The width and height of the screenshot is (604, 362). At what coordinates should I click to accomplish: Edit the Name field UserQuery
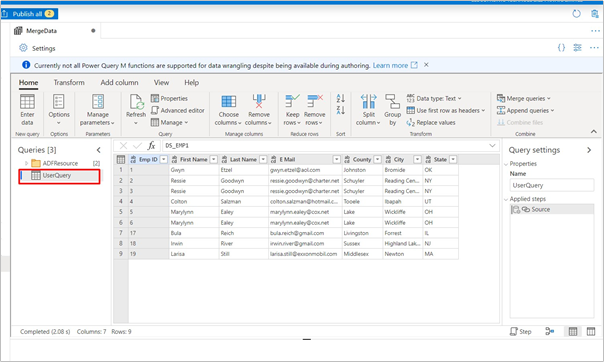pos(552,185)
